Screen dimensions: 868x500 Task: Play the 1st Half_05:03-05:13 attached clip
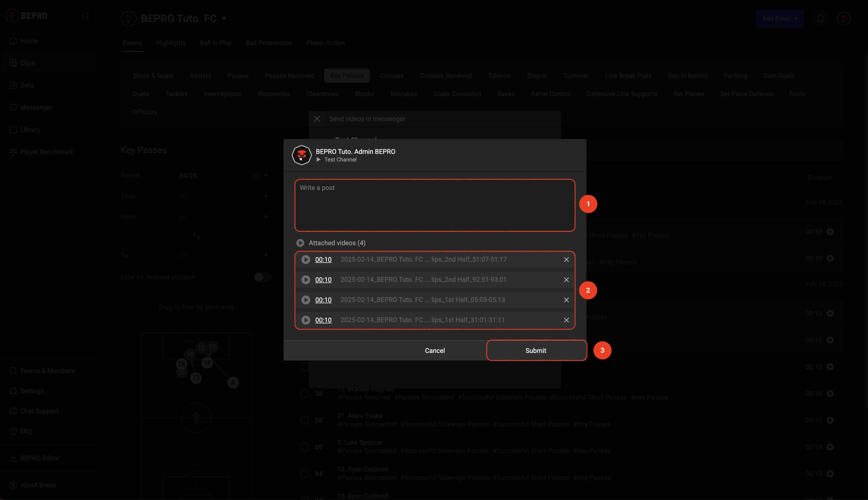tap(305, 300)
